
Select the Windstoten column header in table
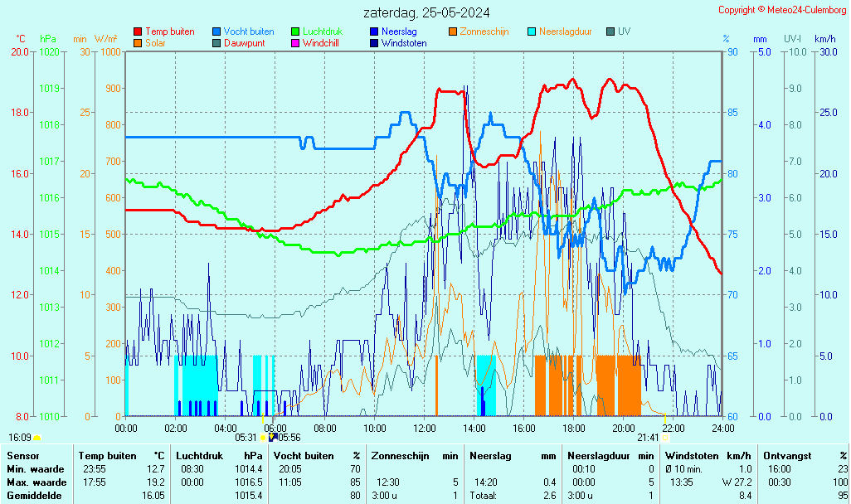pyautogui.click(x=694, y=456)
